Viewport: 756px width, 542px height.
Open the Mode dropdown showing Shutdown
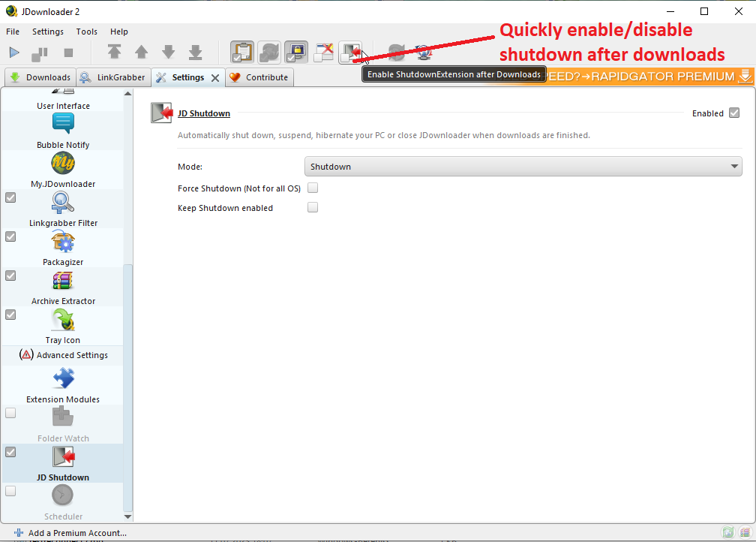pyautogui.click(x=523, y=167)
